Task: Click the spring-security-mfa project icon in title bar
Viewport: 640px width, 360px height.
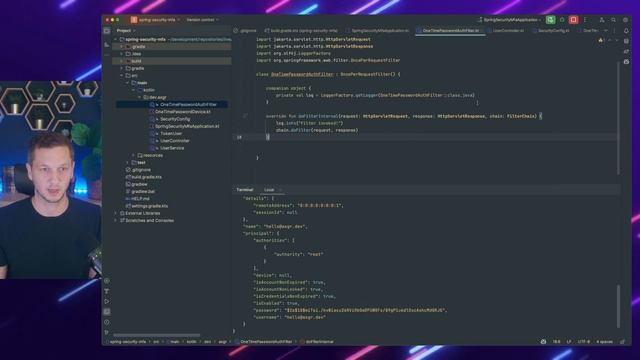Action: pyautogui.click(x=134, y=20)
